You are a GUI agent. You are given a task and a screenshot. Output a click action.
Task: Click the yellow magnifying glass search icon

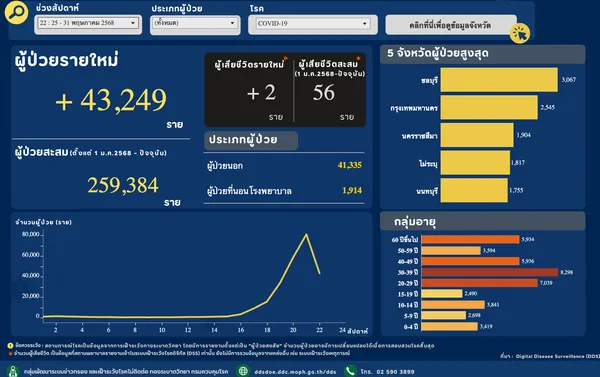tap(16, 12)
